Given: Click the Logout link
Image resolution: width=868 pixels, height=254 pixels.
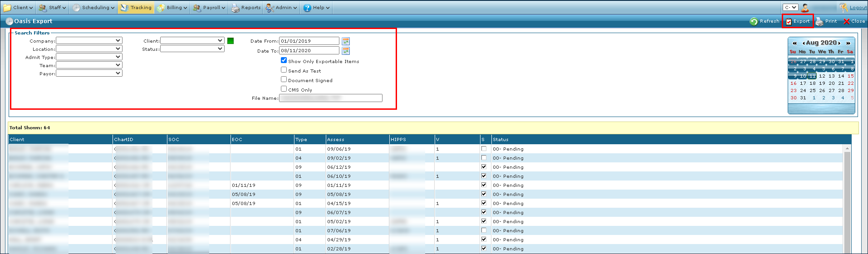Looking at the screenshot, I should point(858,7).
